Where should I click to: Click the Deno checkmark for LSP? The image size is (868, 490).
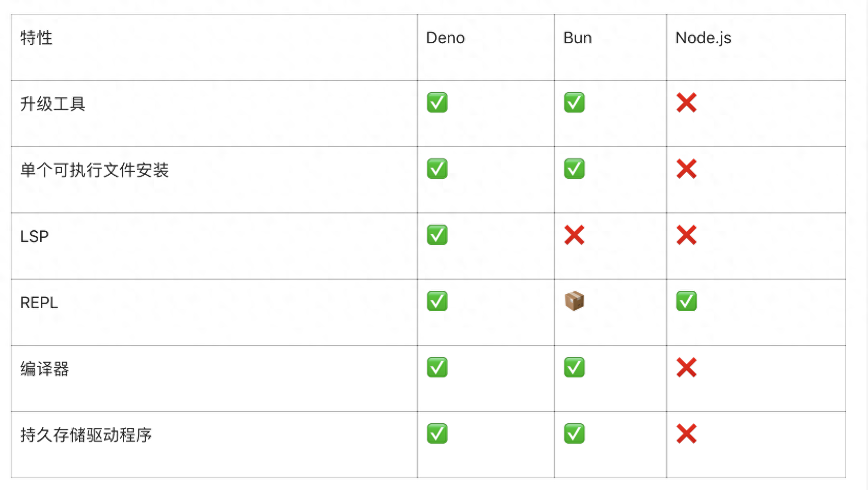437,235
